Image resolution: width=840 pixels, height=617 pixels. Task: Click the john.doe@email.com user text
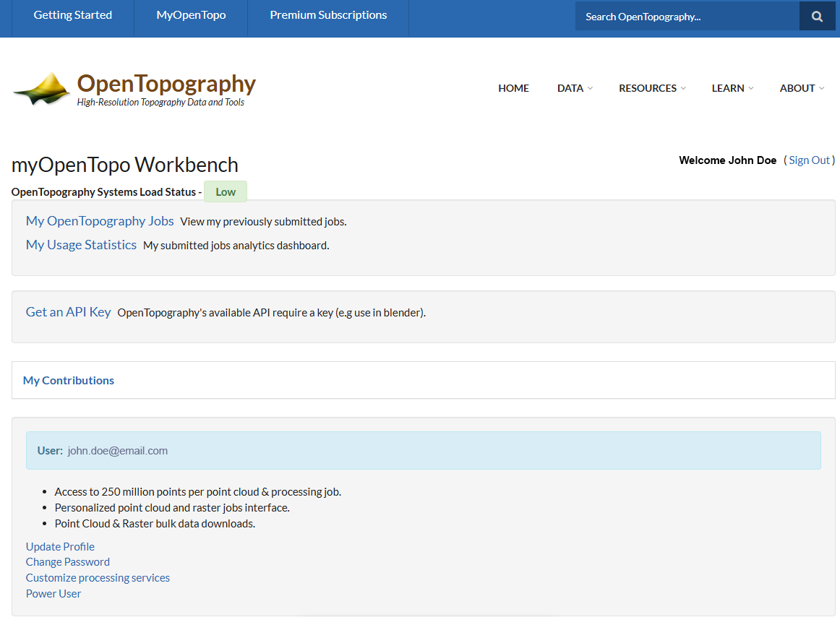point(117,451)
